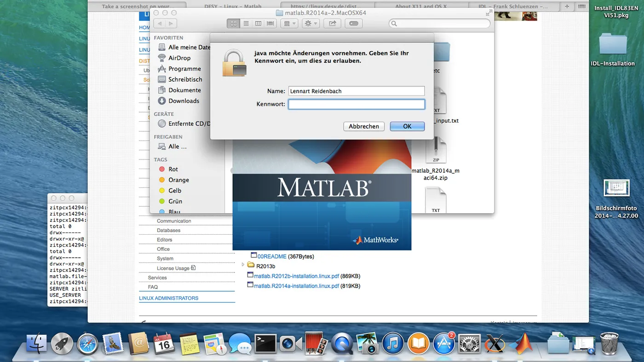The height and width of the screenshot is (362, 644).
Task: Cancel the password dialog with Abbrechen
Action: [363, 126]
